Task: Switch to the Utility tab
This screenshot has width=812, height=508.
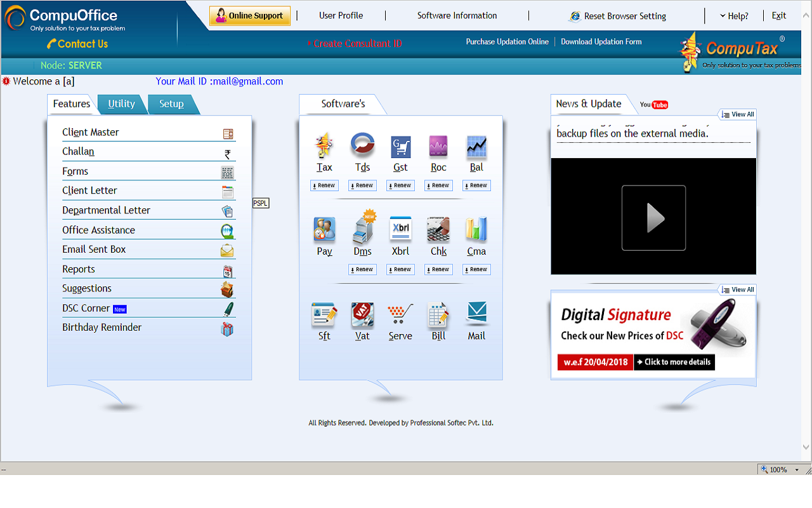Action: click(x=121, y=104)
